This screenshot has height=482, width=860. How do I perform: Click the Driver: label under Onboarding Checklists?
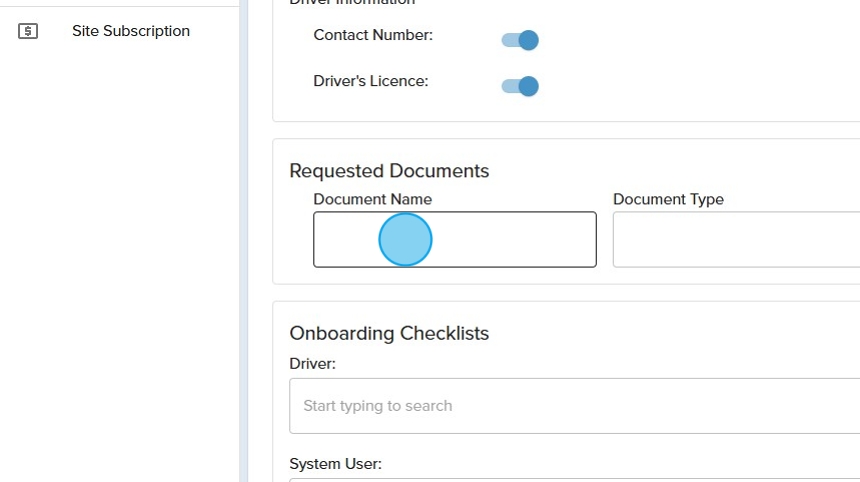pyautogui.click(x=312, y=363)
